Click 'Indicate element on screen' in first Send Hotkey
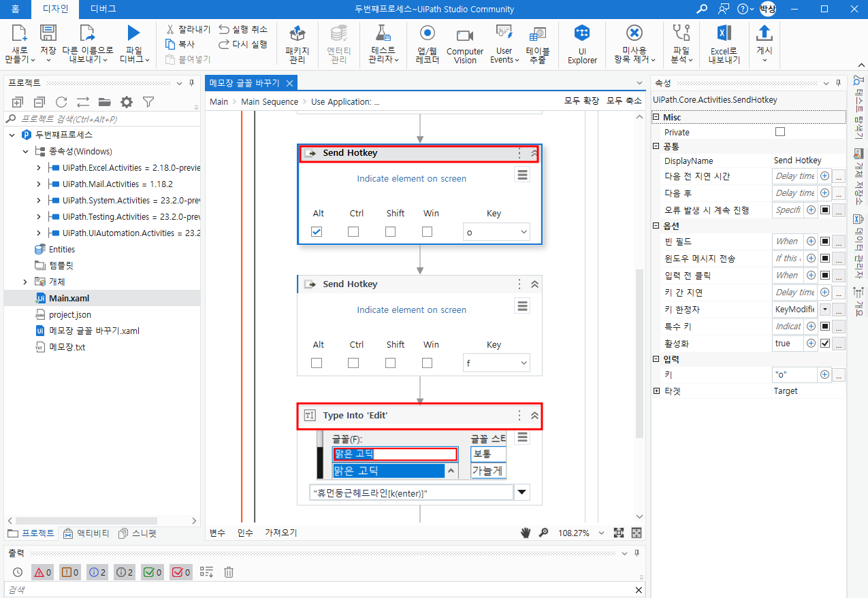The image size is (868, 598). 412,178
